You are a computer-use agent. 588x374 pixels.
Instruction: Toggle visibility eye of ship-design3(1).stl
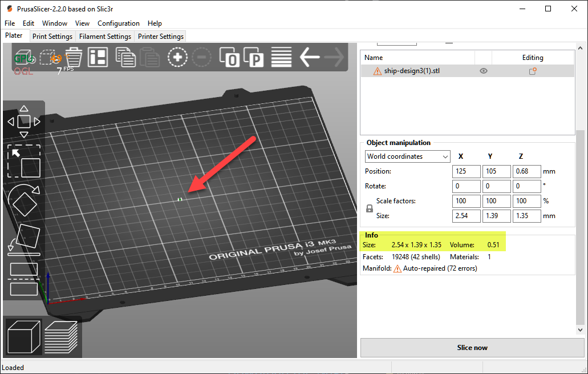point(484,71)
